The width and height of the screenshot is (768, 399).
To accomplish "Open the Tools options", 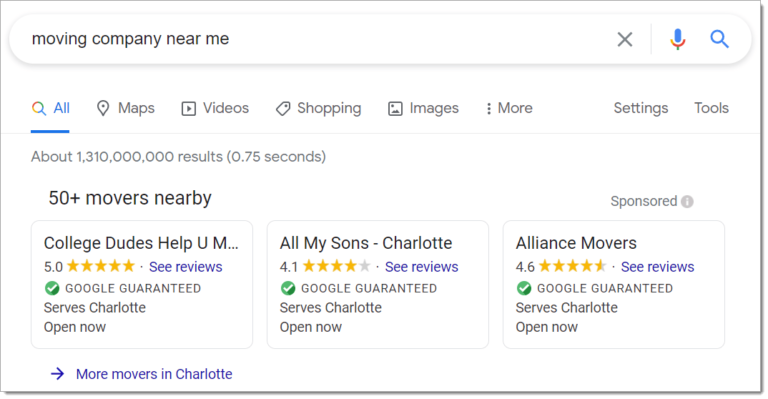I will click(711, 108).
